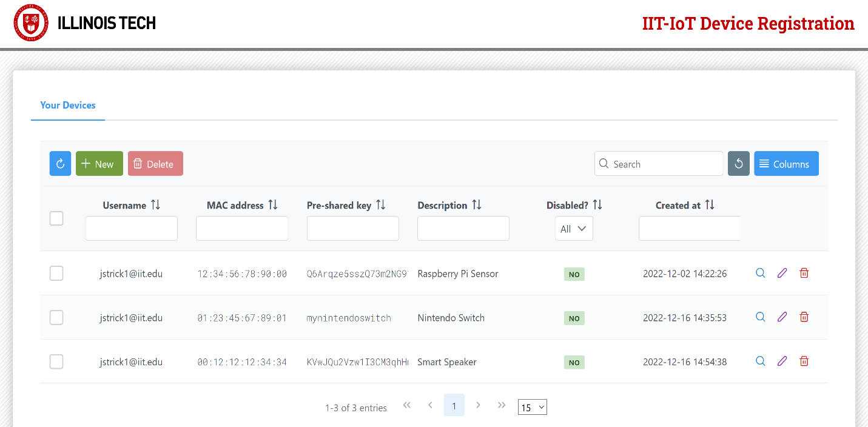Open the page size dropdown showing 15
This screenshot has height=427, width=868.
click(x=532, y=408)
